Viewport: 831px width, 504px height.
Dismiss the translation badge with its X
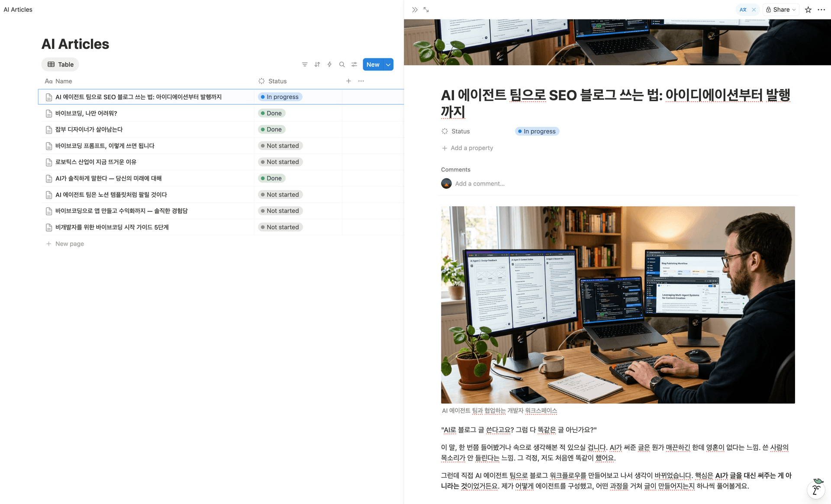[754, 9]
